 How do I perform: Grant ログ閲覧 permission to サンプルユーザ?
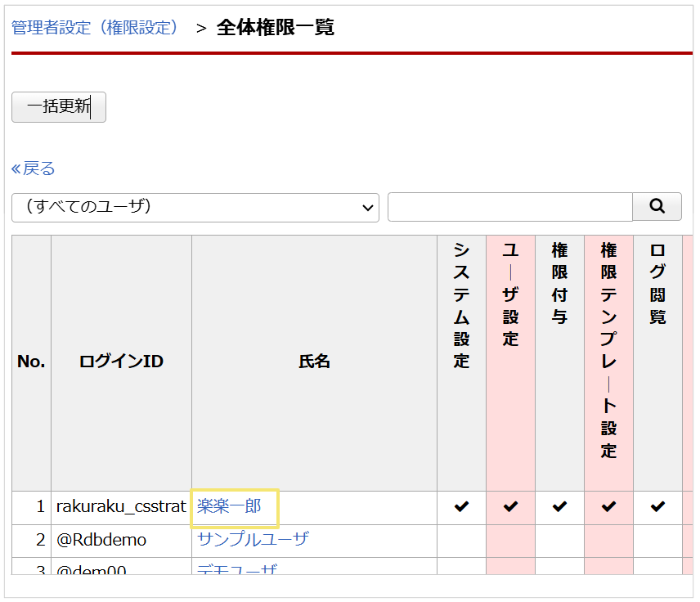tap(657, 539)
